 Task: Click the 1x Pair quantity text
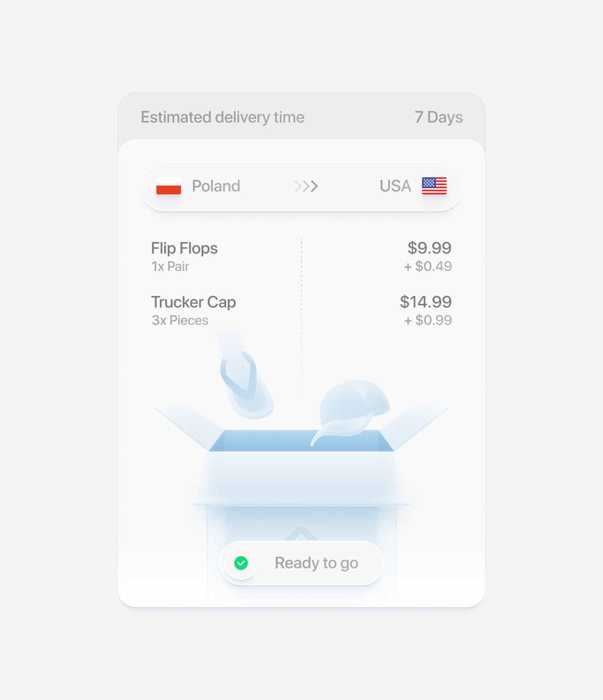170,266
